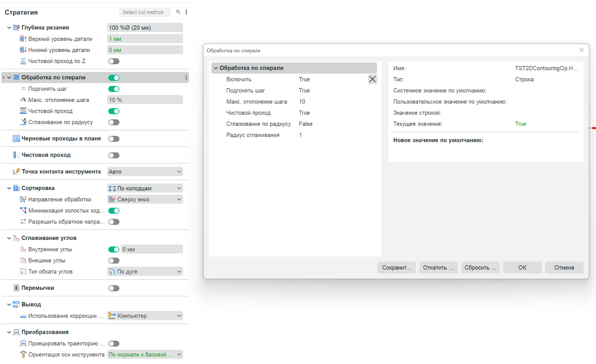
Task: Click the OK button in the dialog
Action: click(x=522, y=267)
